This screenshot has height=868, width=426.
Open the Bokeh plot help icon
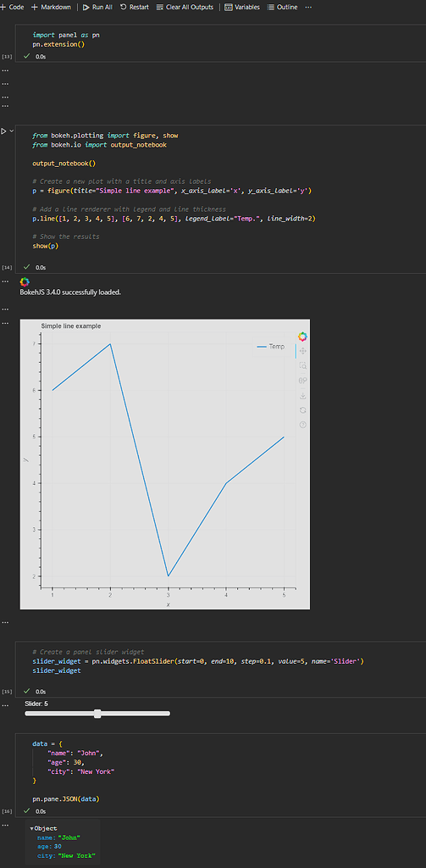[302, 425]
